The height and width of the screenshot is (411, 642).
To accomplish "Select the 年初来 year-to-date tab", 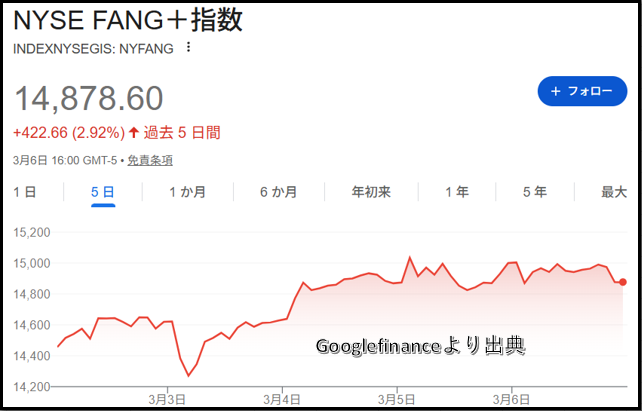I will pyautogui.click(x=371, y=192).
